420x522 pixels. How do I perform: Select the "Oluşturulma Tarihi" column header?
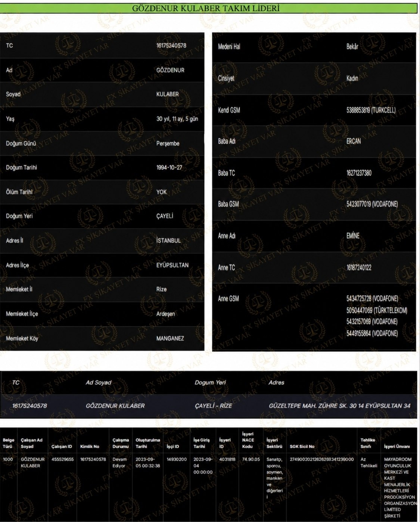[x=147, y=443]
